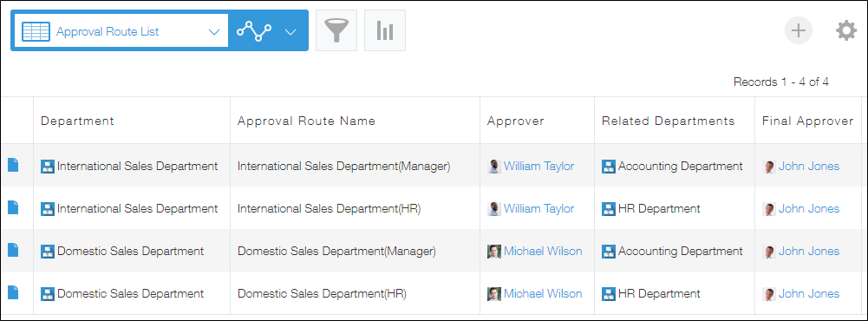This screenshot has width=868, height=321.
Task: Select the "International Sales Department(Manager)" cell
Action: 356,166
